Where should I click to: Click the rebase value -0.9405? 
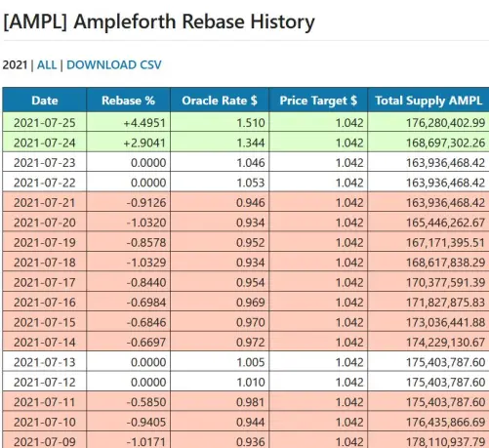(146, 423)
